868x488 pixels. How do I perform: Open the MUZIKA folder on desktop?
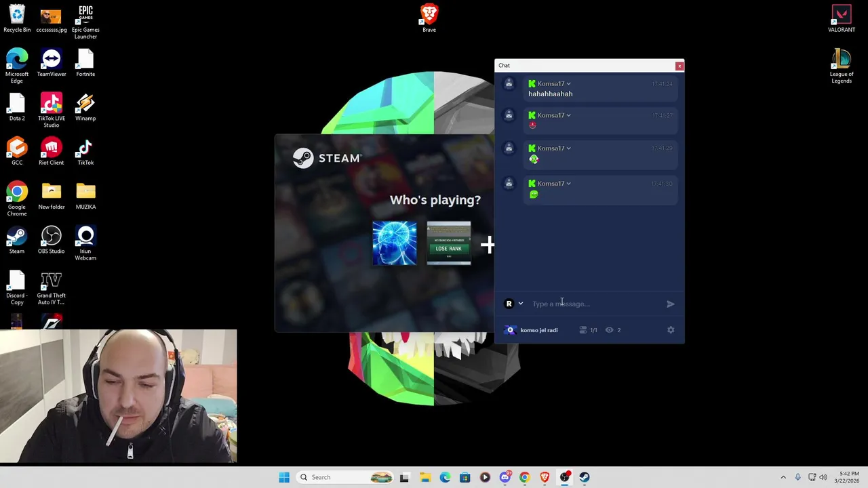(x=85, y=196)
